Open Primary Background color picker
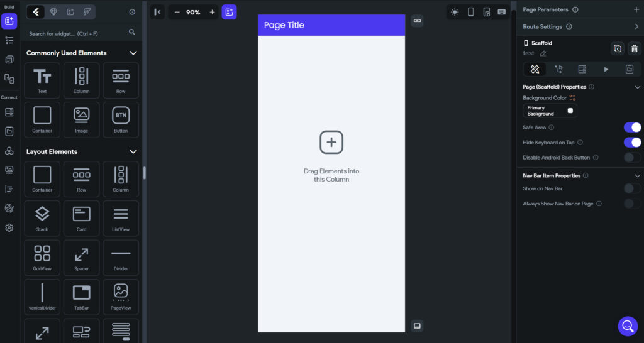The width and height of the screenshot is (644, 343). [x=550, y=111]
